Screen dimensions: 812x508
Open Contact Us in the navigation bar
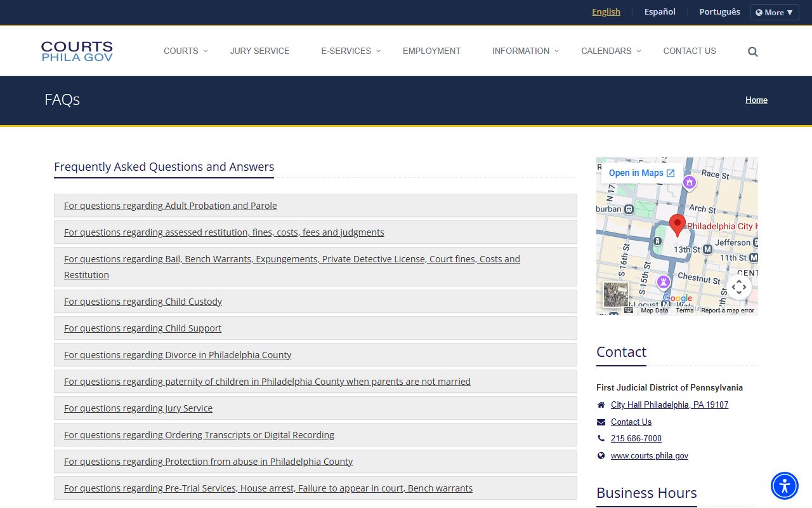(690, 51)
